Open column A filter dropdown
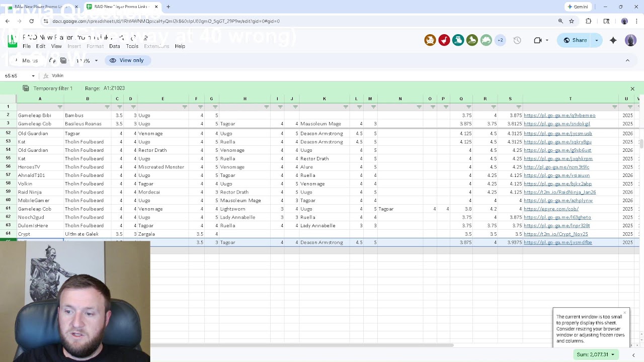Image resolution: width=644 pixels, height=362 pixels. (60, 107)
